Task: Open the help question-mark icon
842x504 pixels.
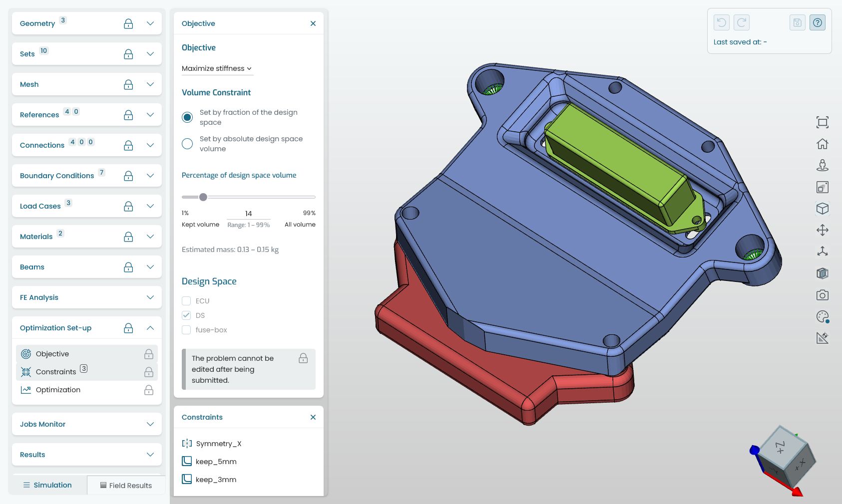Action: (x=818, y=22)
